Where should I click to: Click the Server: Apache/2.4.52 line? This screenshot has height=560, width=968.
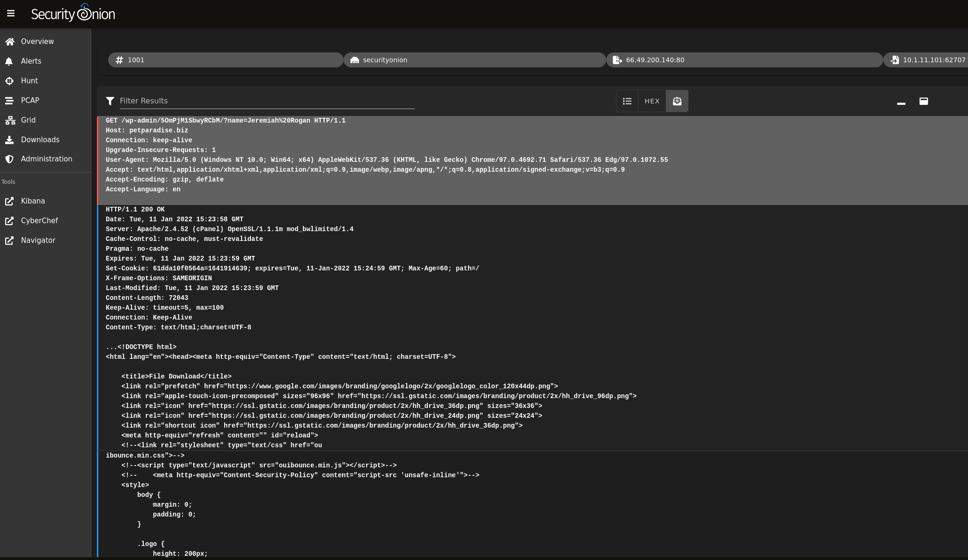click(x=229, y=229)
